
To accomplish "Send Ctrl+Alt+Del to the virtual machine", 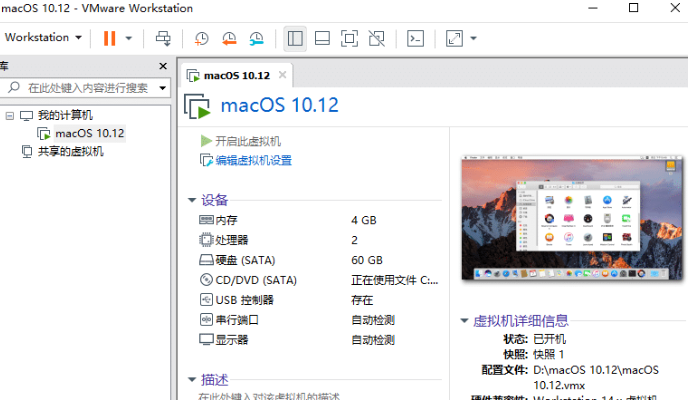I will point(163,38).
